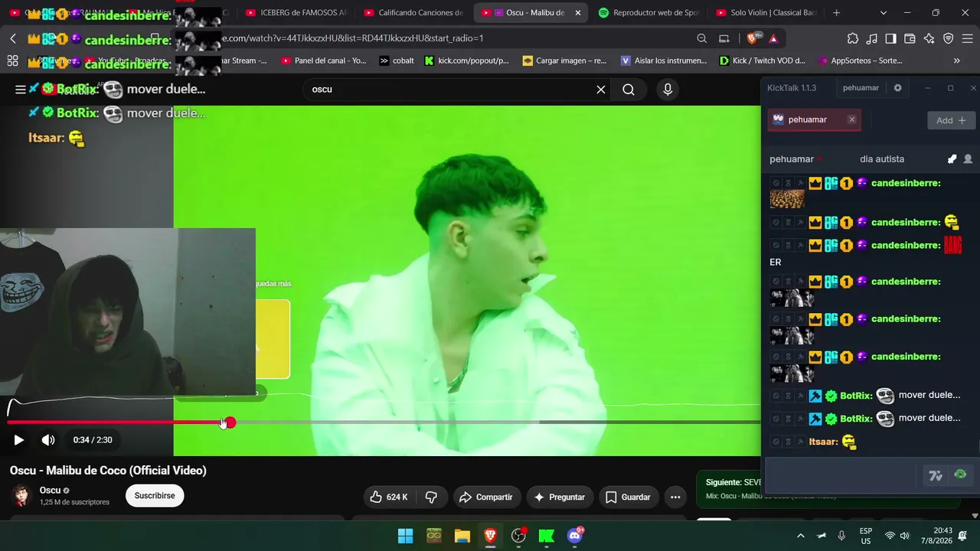980x551 pixels.
Task: Mute the YouTube video volume
Action: click(x=48, y=440)
